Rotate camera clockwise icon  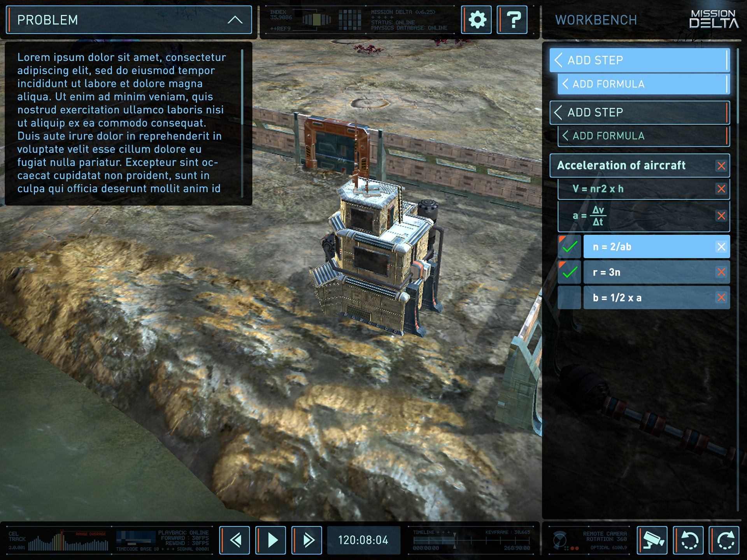[x=724, y=540]
